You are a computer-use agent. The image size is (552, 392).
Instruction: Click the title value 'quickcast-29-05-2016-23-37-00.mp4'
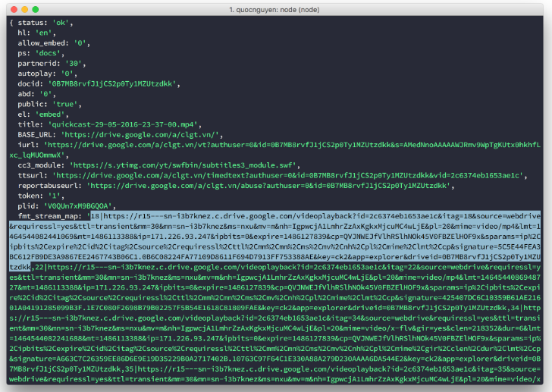[123, 124]
